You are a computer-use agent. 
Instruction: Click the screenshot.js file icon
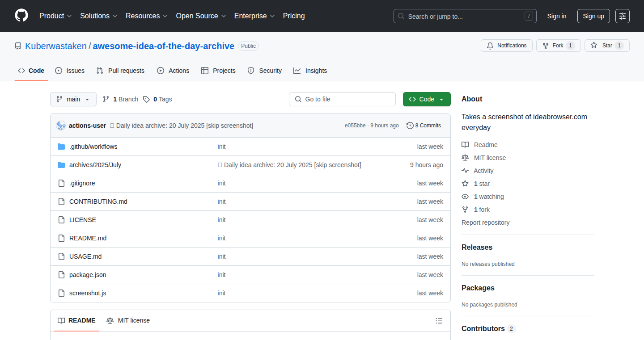(61, 293)
